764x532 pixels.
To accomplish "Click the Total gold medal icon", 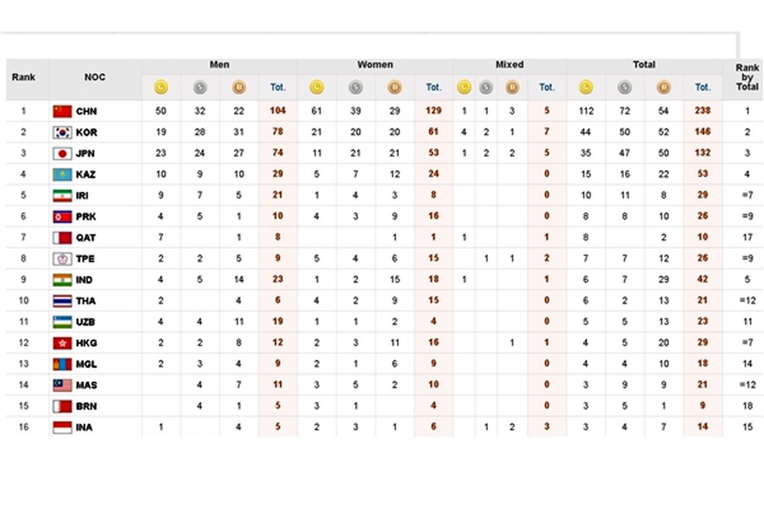I will coord(586,87).
